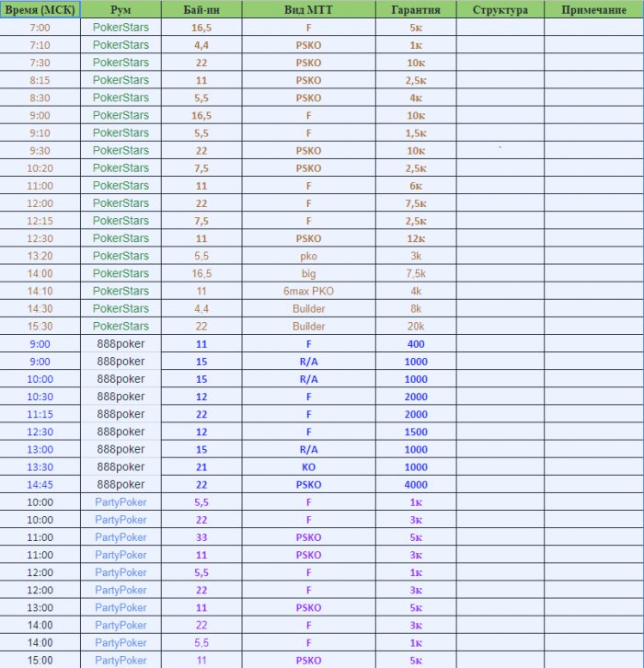Click the guarantee value 20k
This screenshot has height=668, width=644.
point(416,326)
